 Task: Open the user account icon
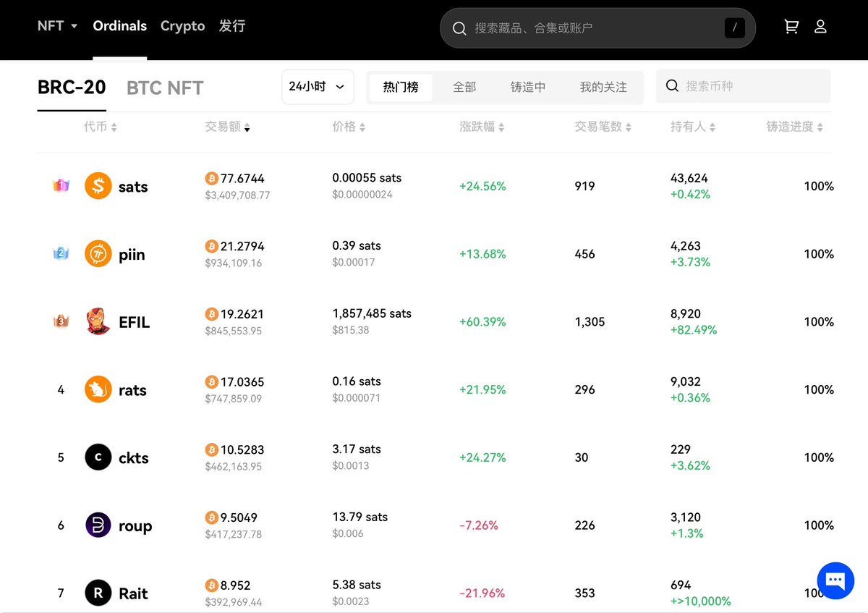[x=820, y=27]
